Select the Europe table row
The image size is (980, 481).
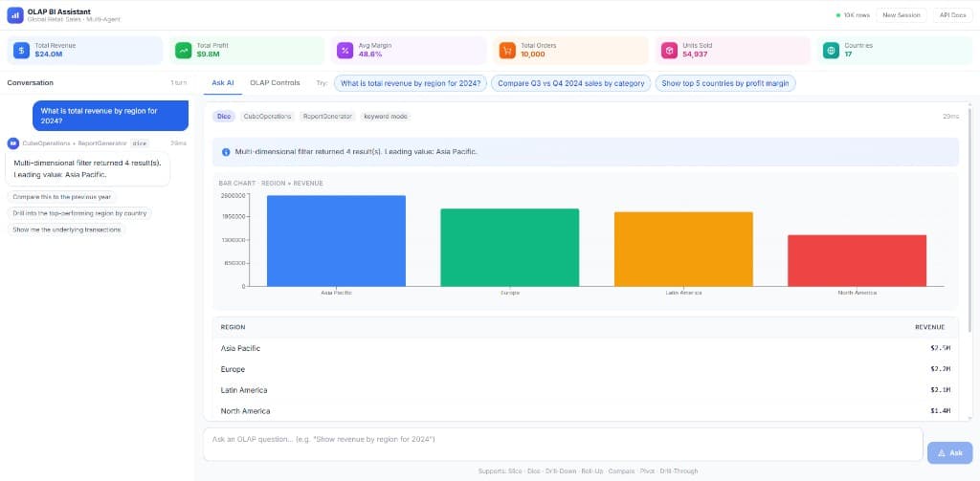[x=586, y=369]
